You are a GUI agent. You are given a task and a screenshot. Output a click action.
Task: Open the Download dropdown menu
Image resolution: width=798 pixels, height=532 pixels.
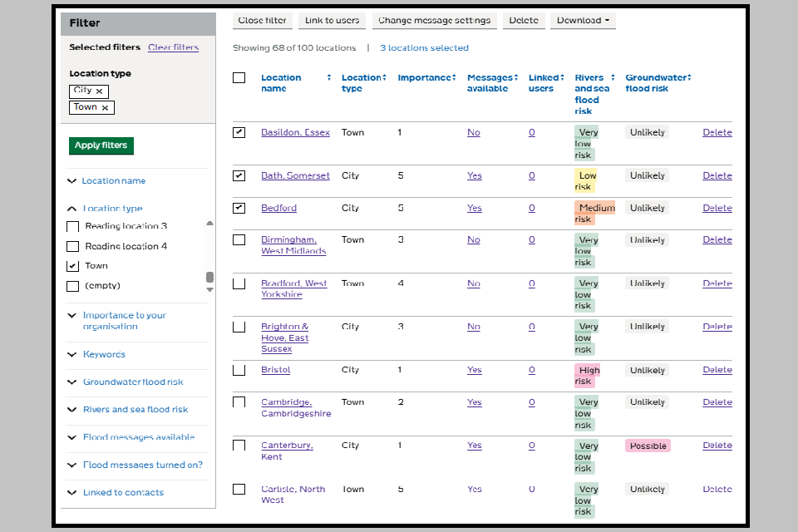[583, 21]
